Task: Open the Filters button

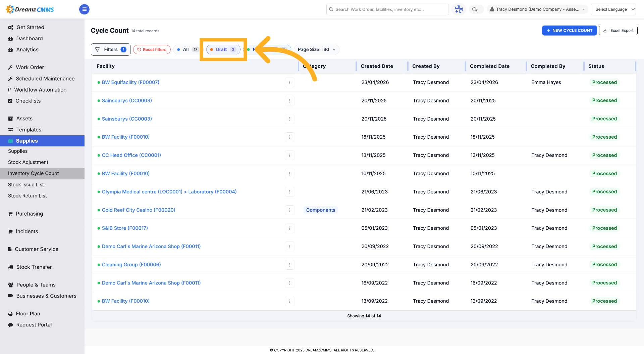Action: 111,49
